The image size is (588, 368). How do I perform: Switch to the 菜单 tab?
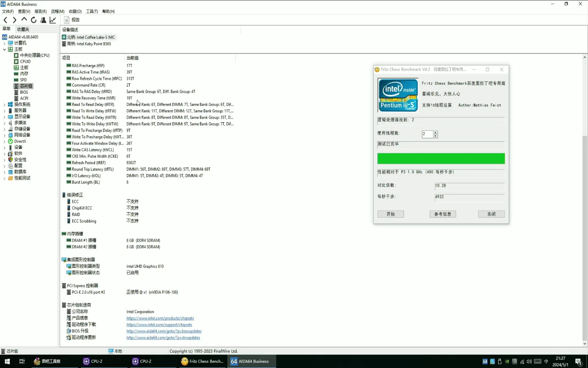[x=6, y=29]
